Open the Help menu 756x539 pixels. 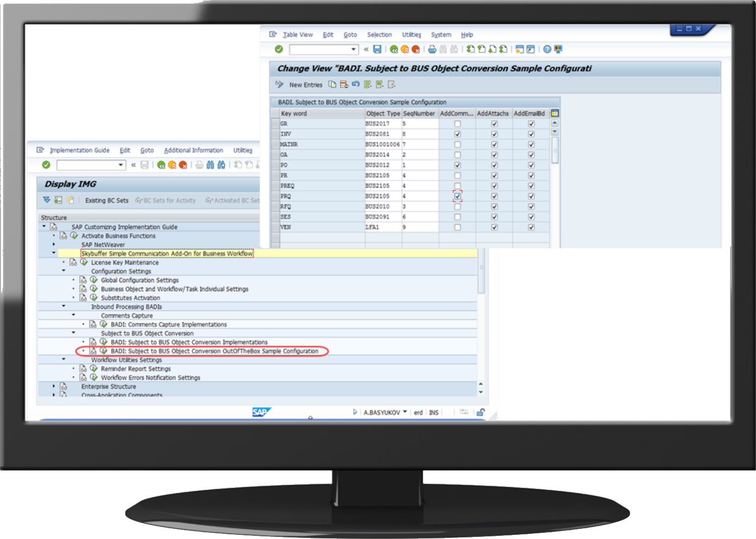point(467,35)
